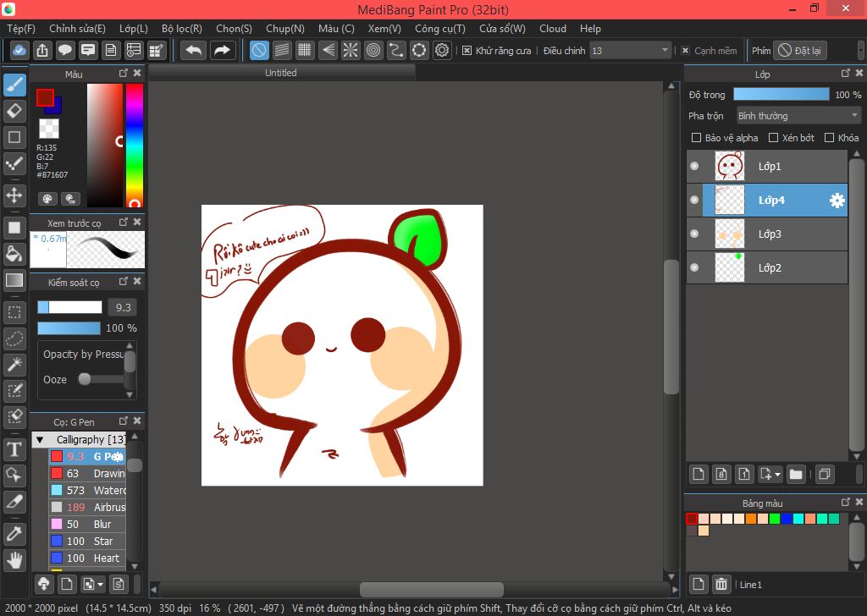Pick the Text tool

(x=14, y=448)
